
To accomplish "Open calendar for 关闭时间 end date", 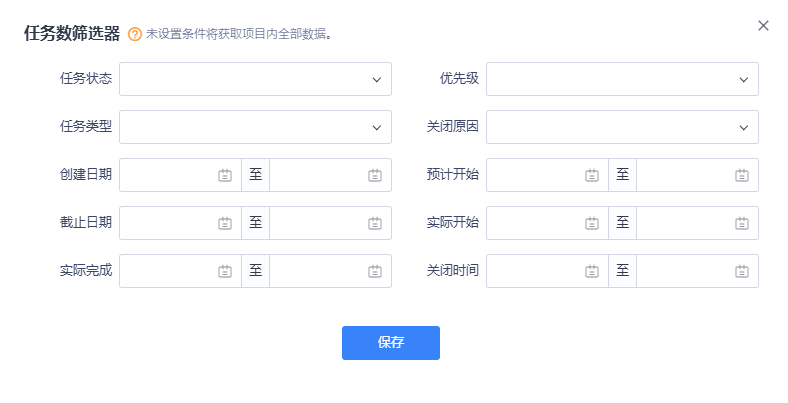I will coord(742,271).
